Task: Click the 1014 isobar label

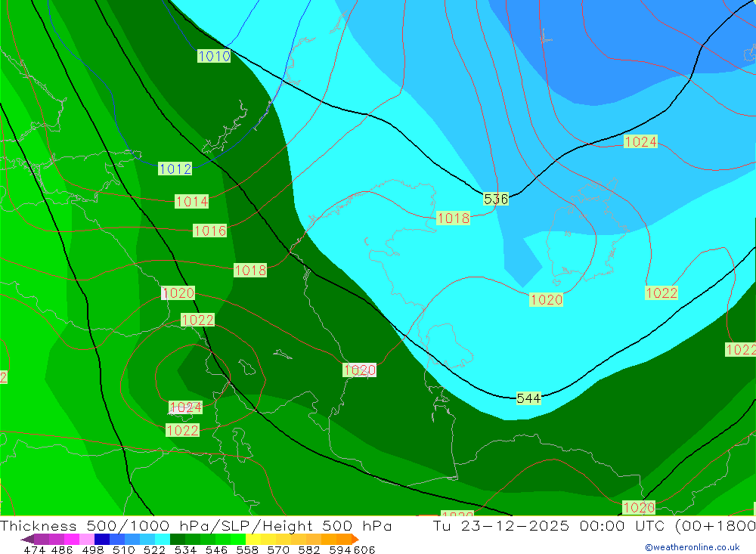Action: coord(192,201)
